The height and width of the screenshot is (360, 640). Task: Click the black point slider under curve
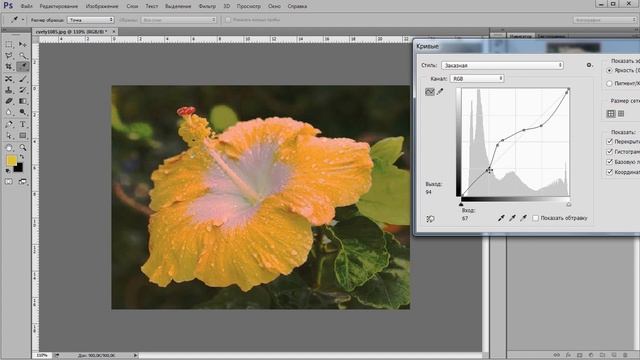(x=461, y=204)
